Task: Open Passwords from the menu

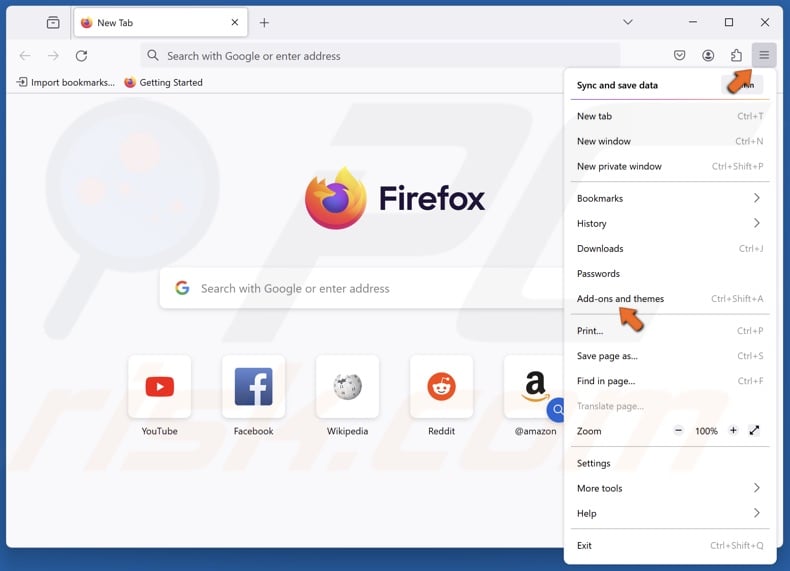Action: 670,274
